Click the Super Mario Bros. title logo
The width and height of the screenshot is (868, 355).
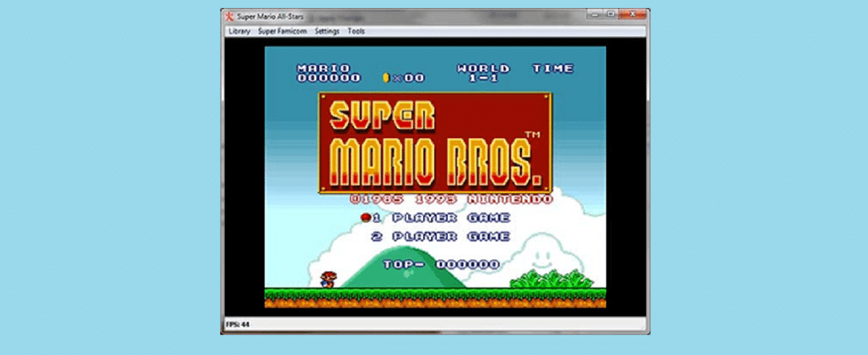[435, 142]
